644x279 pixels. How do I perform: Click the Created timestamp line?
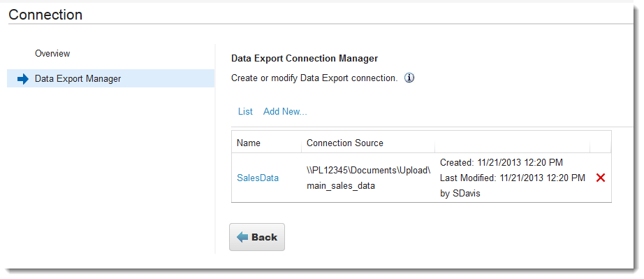pyautogui.click(x=502, y=162)
